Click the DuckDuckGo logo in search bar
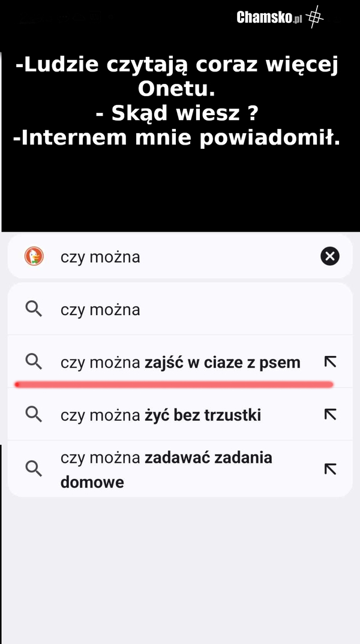Screen dimensions: 360x644 (34, 257)
